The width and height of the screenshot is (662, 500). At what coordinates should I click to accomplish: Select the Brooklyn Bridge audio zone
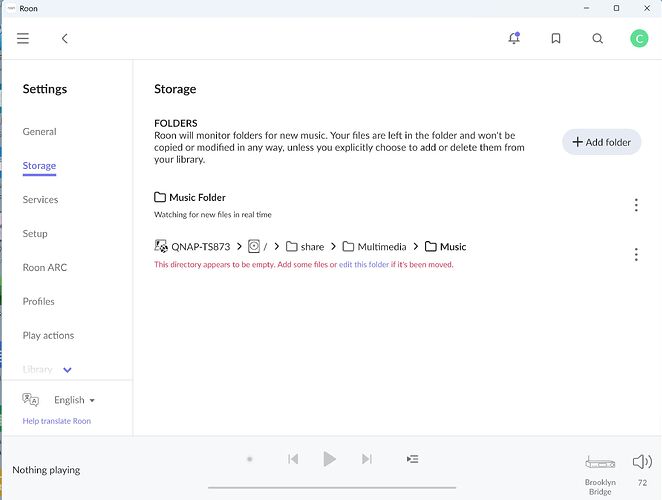600,475
